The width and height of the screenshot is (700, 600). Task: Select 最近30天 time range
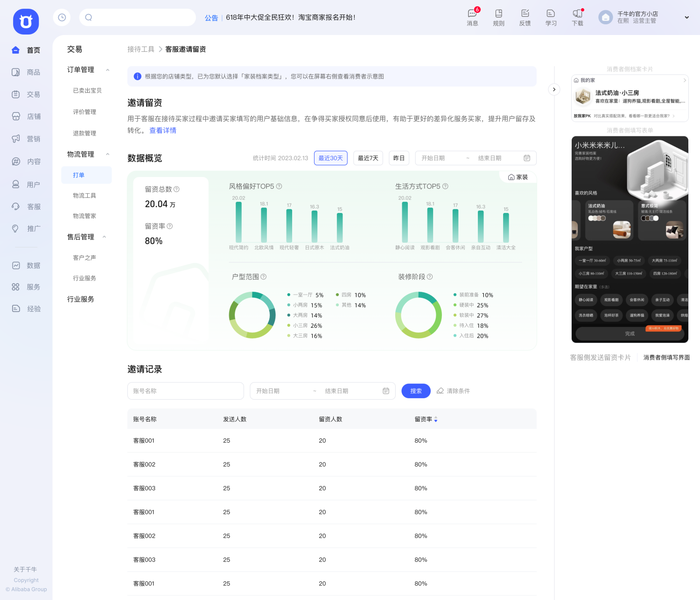pos(331,158)
